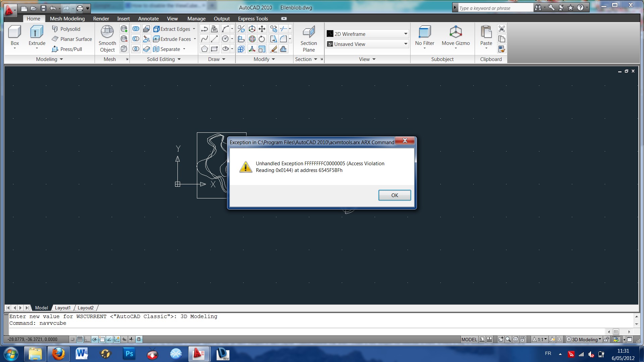The height and width of the screenshot is (362, 644).
Task: Switch to the Layout1 tab
Action: pyautogui.click(x=63, y=308)
